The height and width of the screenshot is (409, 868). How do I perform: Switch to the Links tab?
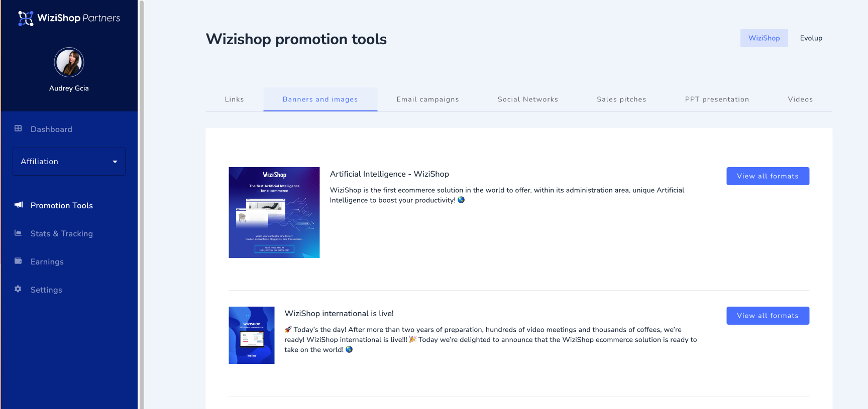[235, 99]
